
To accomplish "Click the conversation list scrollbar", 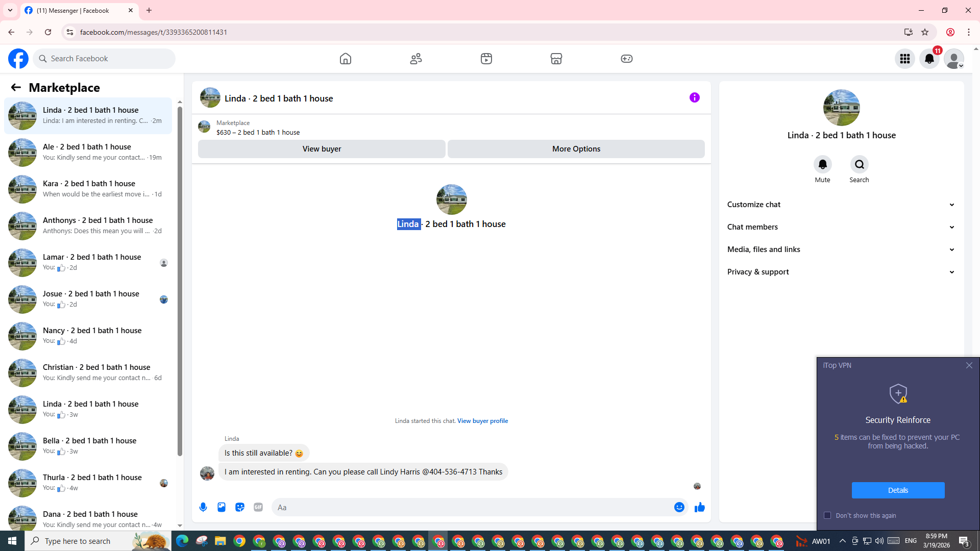I will (x=180, y=281).
